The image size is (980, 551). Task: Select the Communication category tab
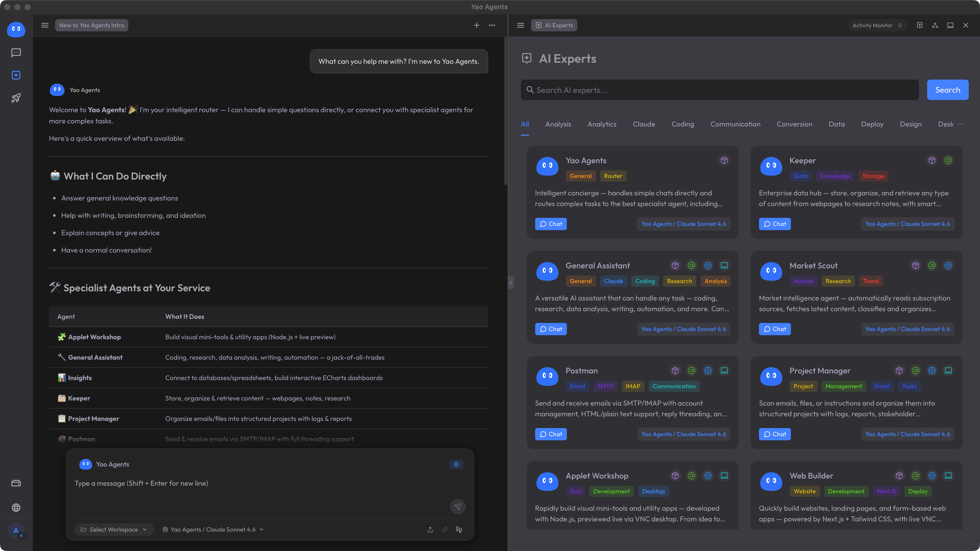(x=735, y=124)
